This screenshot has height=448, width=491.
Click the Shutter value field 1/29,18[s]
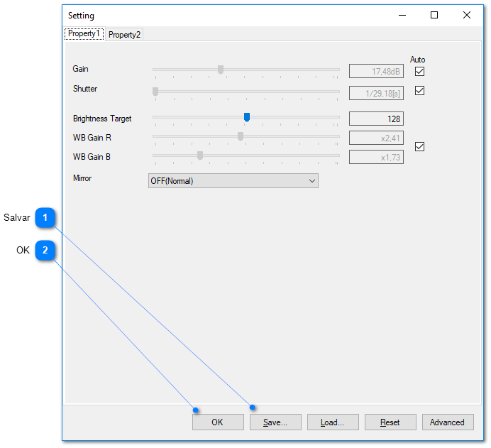click(376, 93)
